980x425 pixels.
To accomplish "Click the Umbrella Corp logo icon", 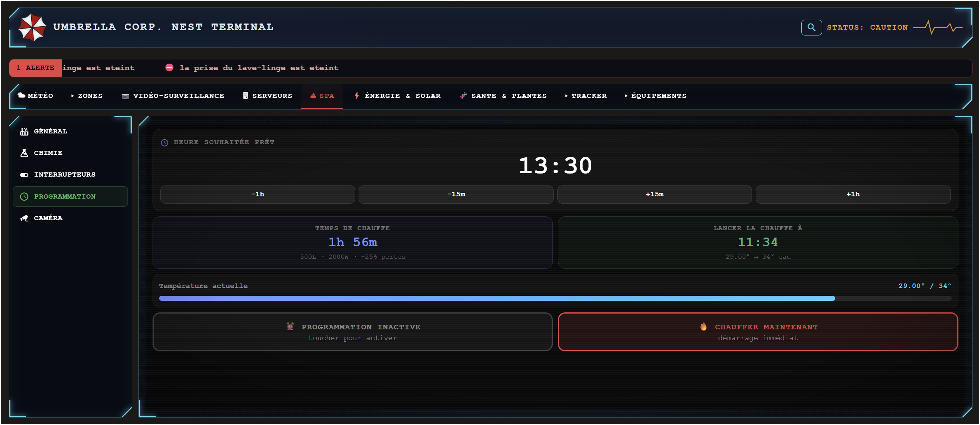I will (x=32, y=27).
